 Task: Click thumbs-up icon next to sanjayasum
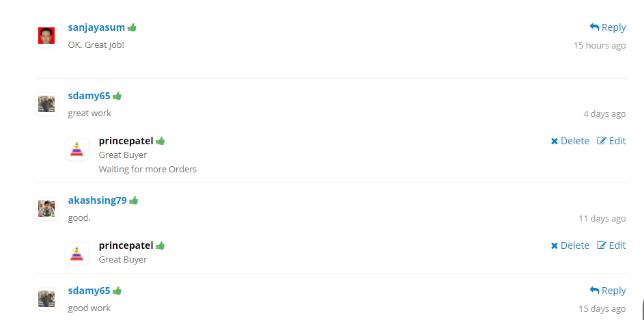pyautogui.click(x=132, y=27)
